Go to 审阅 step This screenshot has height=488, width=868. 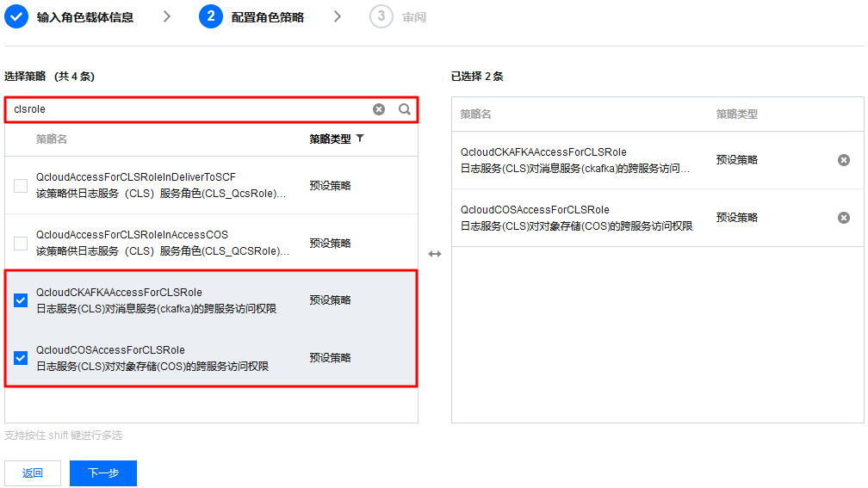coord(414,17)
